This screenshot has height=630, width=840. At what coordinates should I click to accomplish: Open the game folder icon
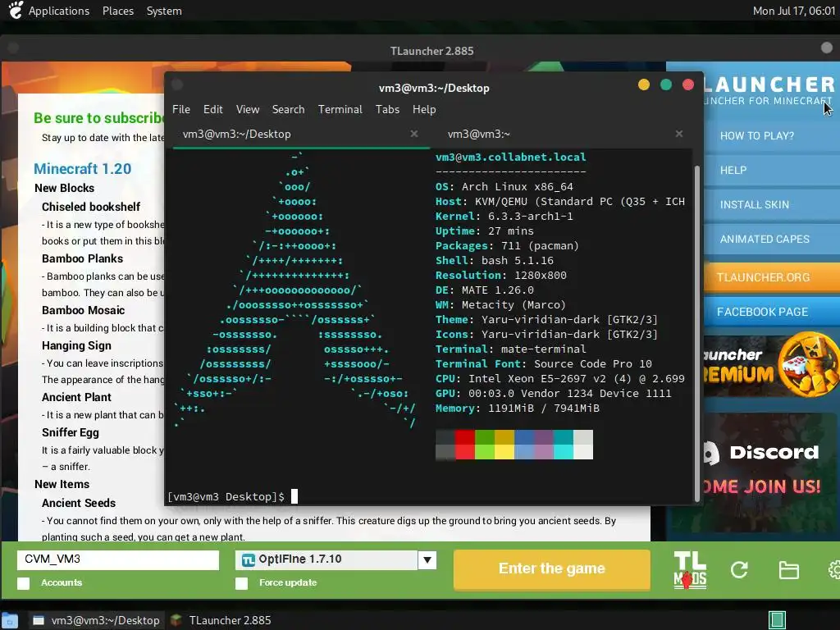coord(788,570)
